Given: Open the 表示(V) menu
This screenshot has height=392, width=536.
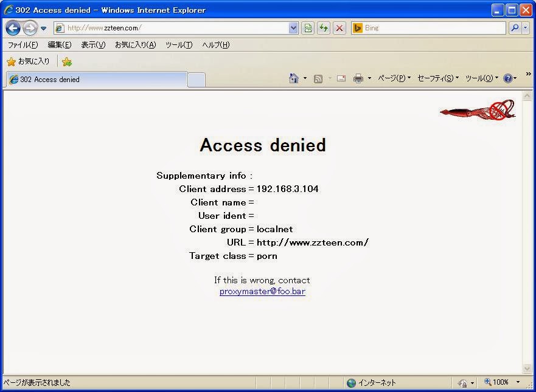Looking at the screenshot, I should pyautogui.click(x=93, y=45).
